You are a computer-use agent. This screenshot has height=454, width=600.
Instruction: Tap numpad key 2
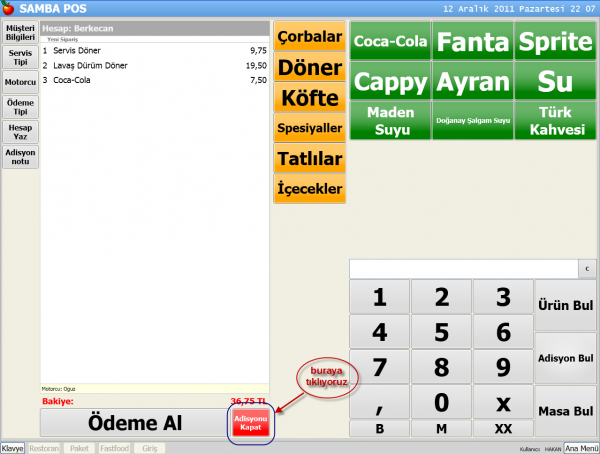[441, 297]
